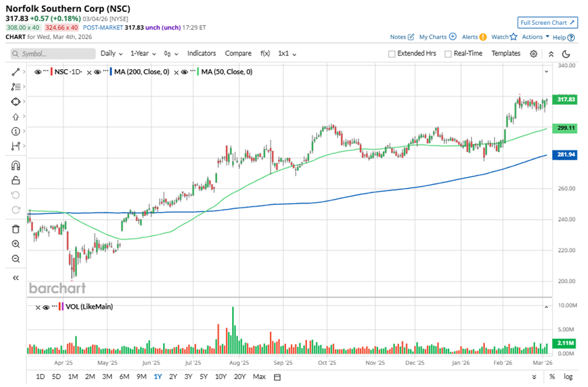This screenshot has width=588, height=387.
Task: Open the Daily interval dropdown
Action: pos(111,54)
